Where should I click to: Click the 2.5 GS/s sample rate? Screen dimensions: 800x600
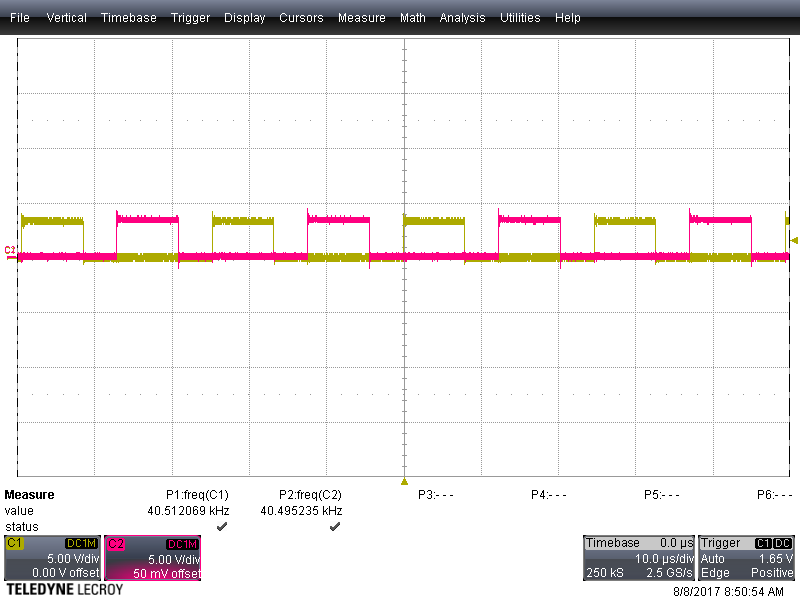(x=669, y=573)
